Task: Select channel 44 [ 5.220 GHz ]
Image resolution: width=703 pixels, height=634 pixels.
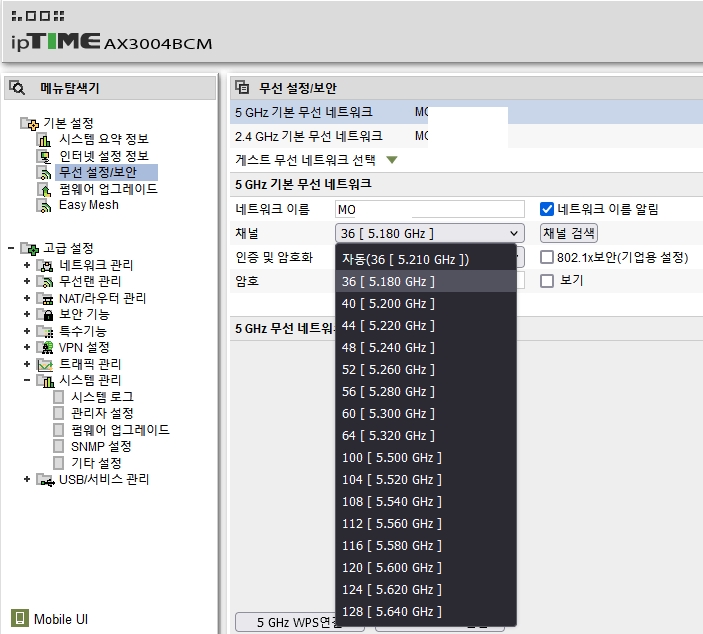Action: 426,326
